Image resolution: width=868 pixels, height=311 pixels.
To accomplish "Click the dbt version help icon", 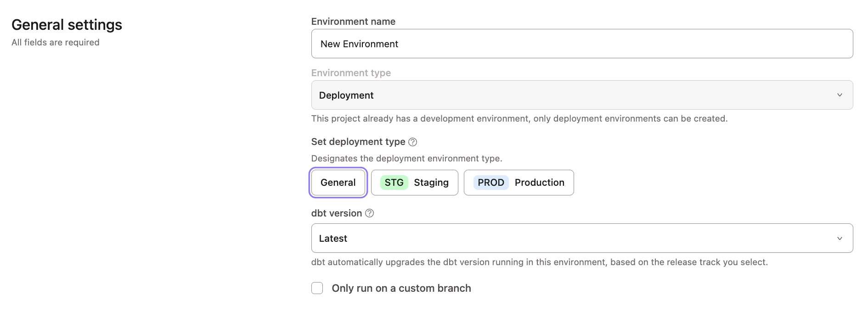I will (x=369, y=213).
